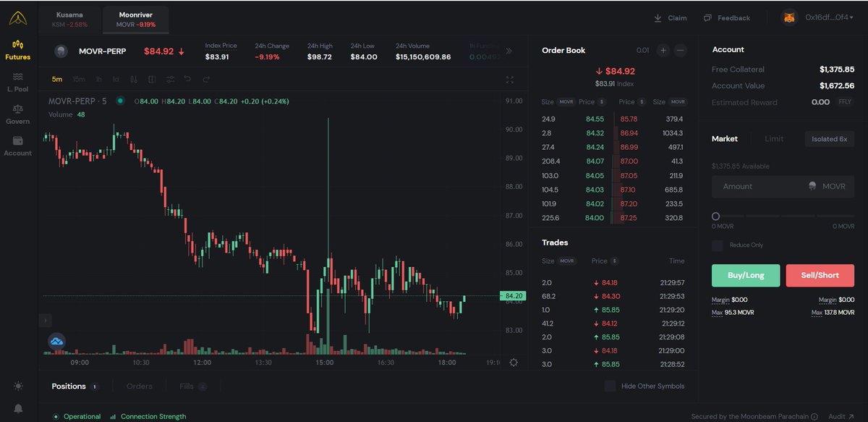
Task: Open chart settings gear near time axis
Action: [x=514, y=362]
